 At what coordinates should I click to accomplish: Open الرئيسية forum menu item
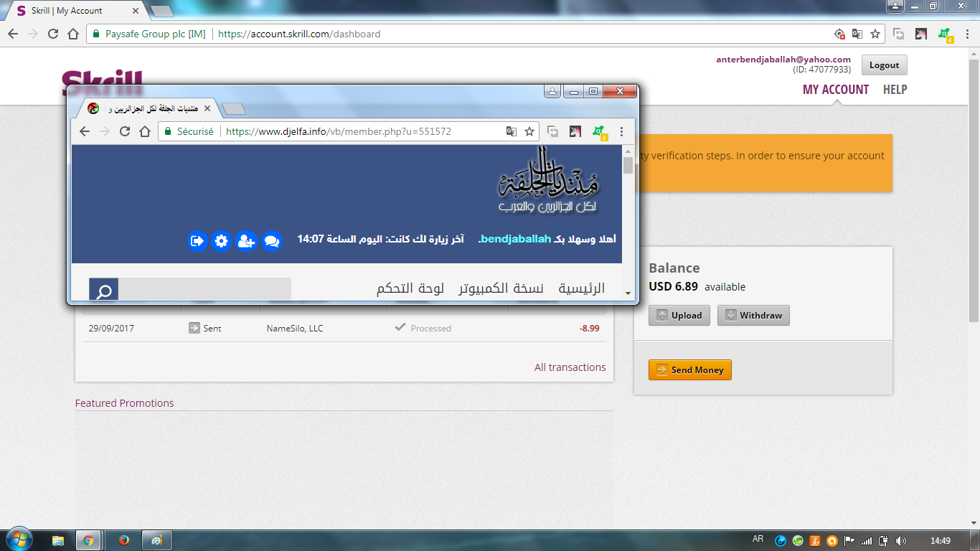coord(582,288)
